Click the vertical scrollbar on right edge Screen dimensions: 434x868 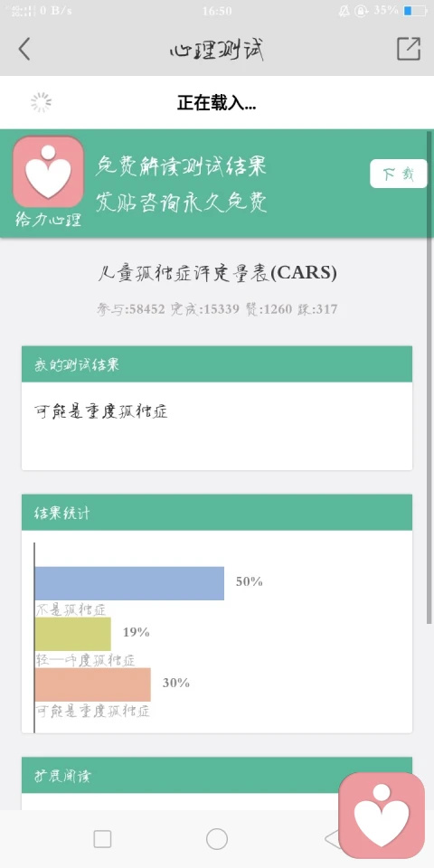point(429,378)
